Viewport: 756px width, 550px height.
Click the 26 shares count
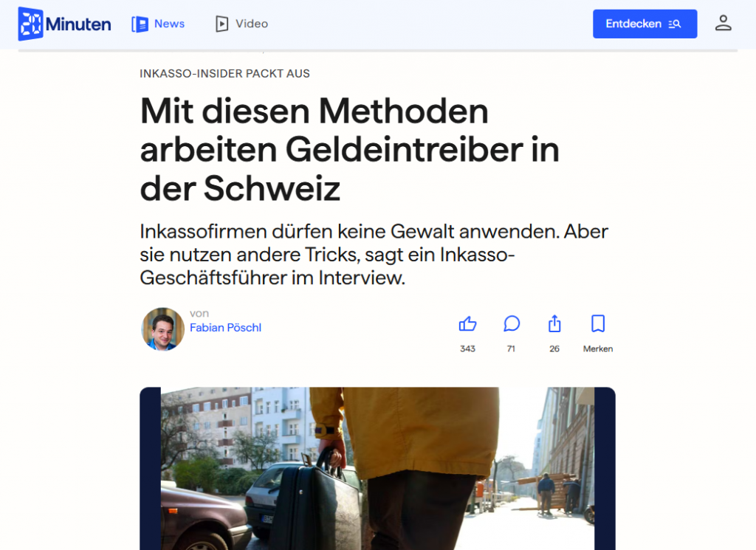pos(554,348)
